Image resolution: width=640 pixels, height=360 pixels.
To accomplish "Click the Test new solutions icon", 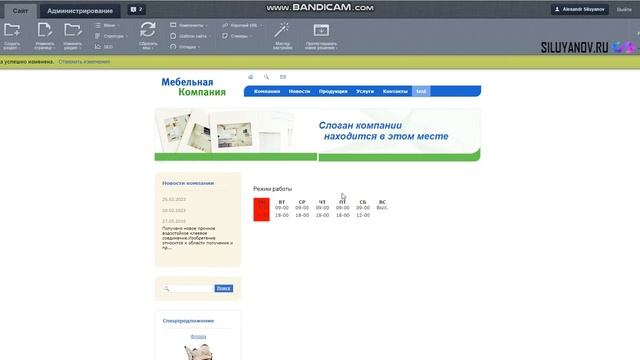I will [x=321, y=30].
